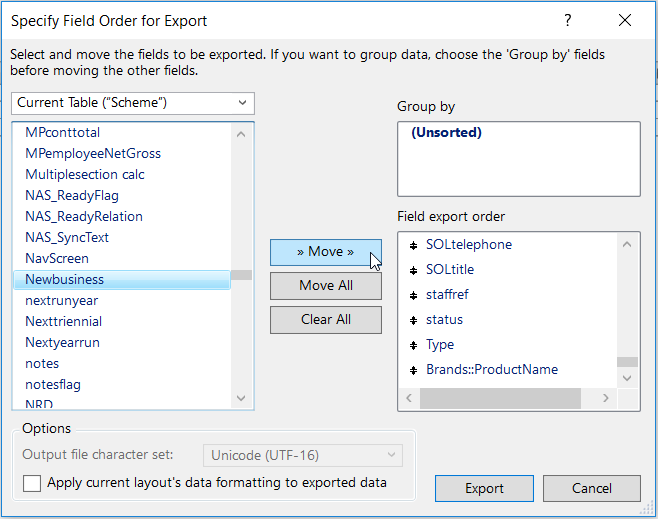Click reorder handle icon beside SOLtitle
658x519 pixels.
pyautogui.click(x=413, y=270)
